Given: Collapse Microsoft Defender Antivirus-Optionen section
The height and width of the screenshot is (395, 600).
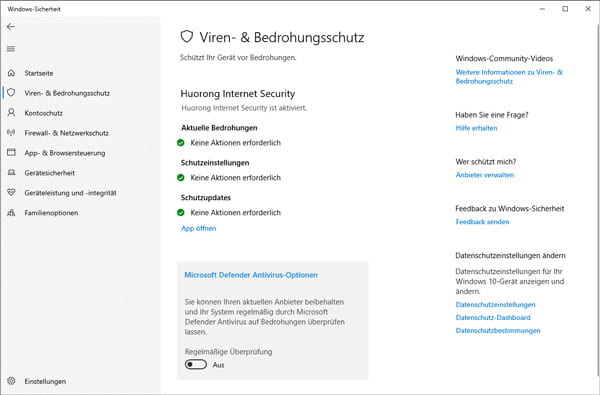Looking at the screenshot, I should (x=251, y=275).
